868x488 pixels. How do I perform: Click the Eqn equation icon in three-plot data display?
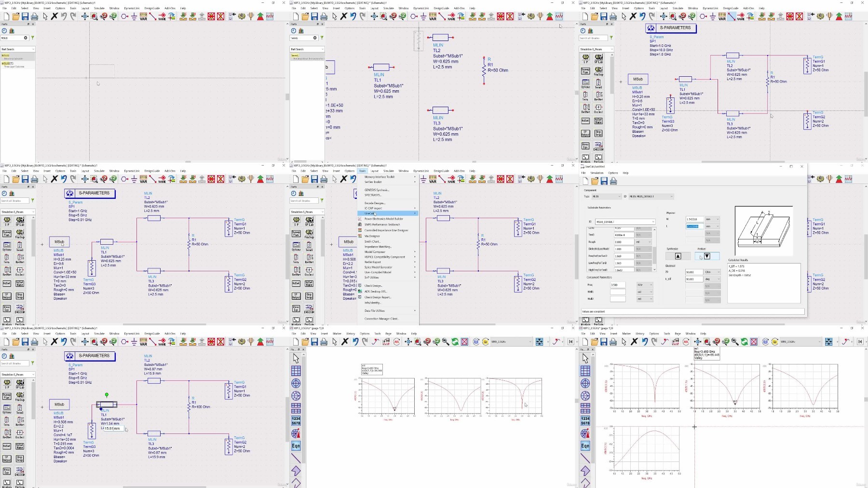point(296,446)
